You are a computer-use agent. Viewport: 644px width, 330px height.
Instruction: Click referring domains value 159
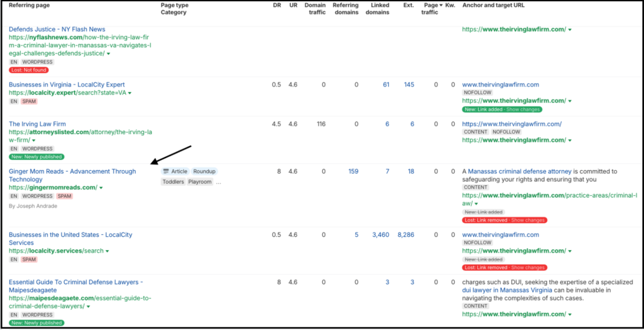(x=353, y=171)
